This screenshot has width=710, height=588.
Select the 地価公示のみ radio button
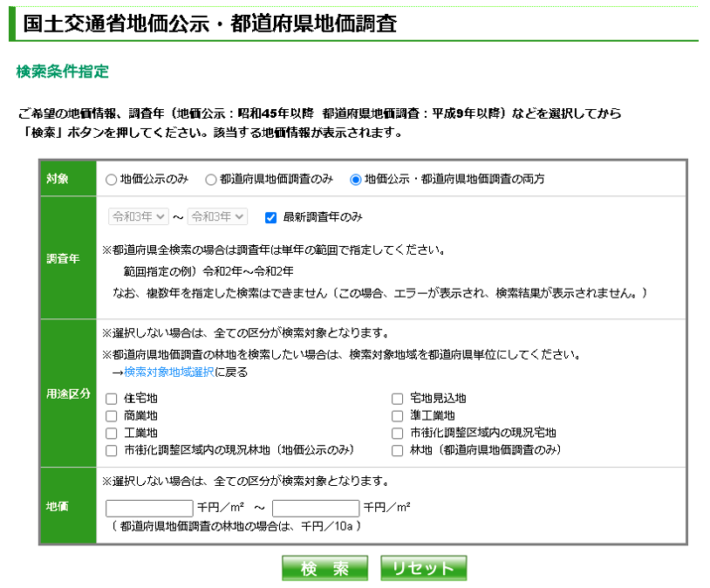tap(109, 181)
